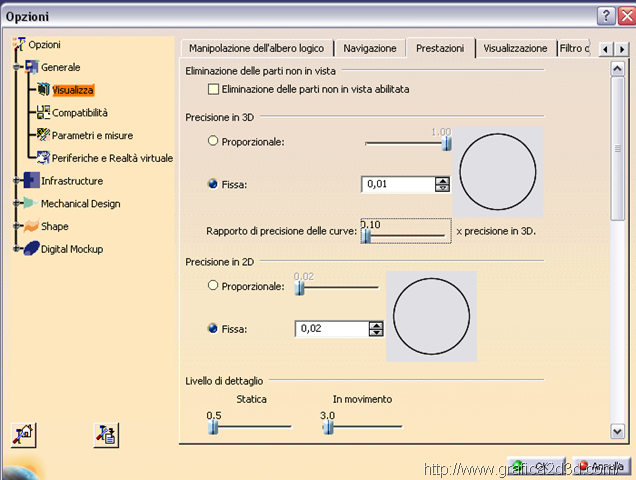Click the Periferiche e Realtà virtuale icon
Image resolution: width=636 pixels, height=480 pixels.
43,158
